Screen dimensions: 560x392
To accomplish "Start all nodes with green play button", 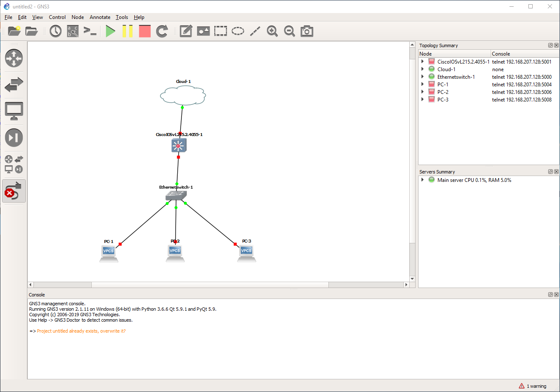I will [111, 31].
